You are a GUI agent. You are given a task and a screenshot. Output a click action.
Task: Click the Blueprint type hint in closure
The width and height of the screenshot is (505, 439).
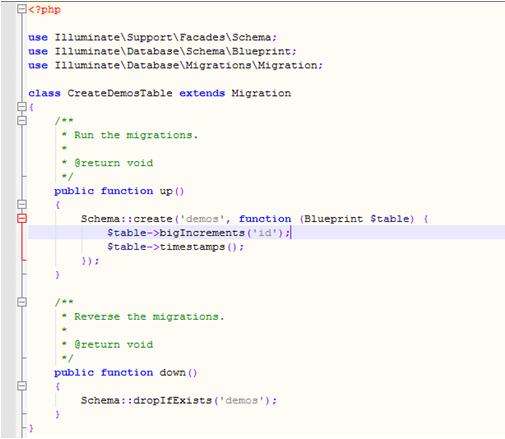(x=333, y=219)
